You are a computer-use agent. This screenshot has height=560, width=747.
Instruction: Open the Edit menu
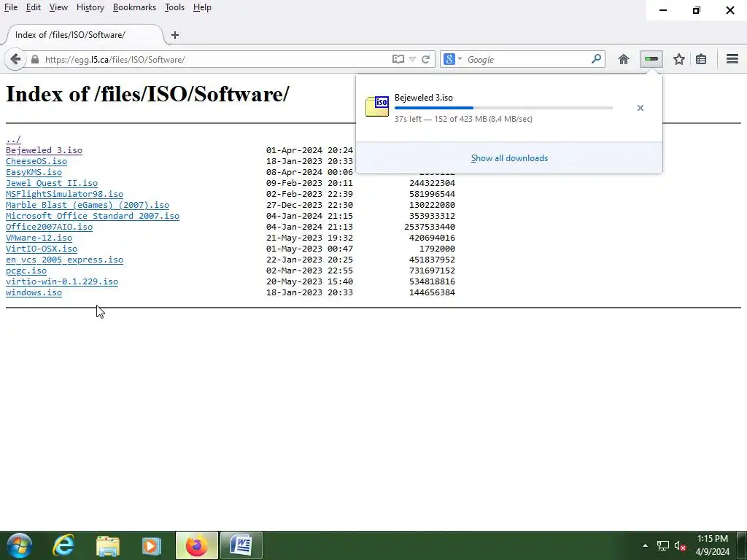pos(34,7)
